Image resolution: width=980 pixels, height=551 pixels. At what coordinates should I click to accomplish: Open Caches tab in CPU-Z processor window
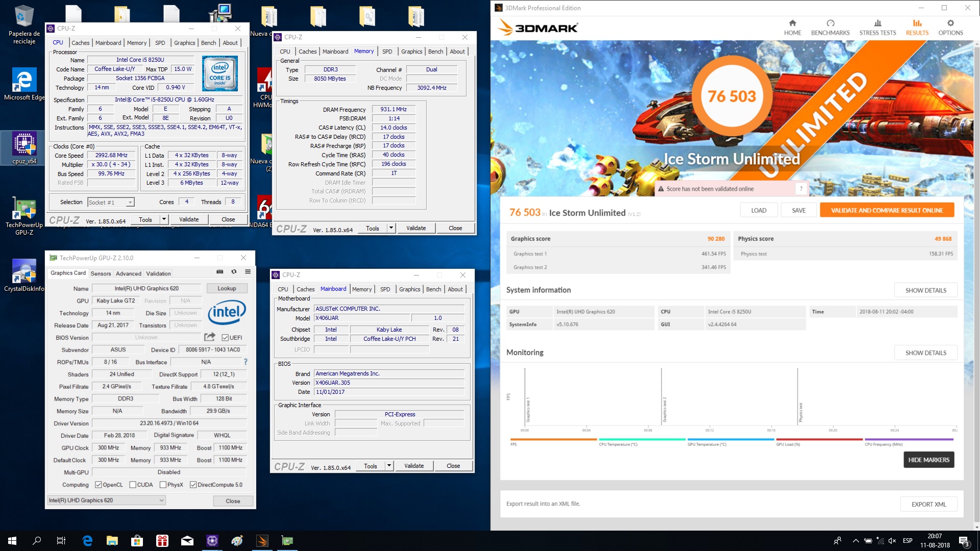point(80,43)
